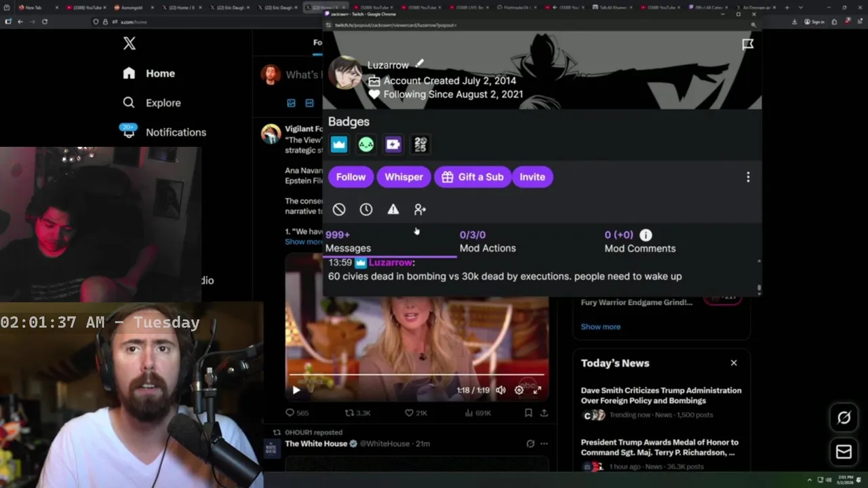Click the video progress bar

416,374
